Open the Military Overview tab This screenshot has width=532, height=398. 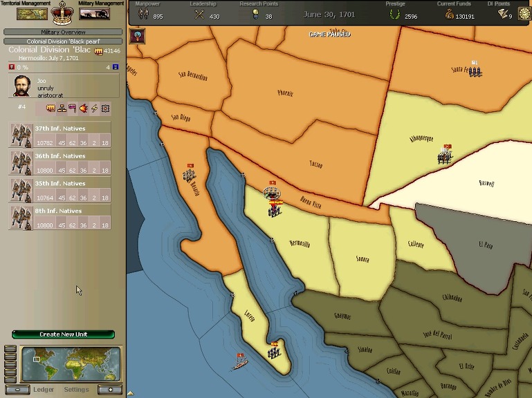(63, 32)
